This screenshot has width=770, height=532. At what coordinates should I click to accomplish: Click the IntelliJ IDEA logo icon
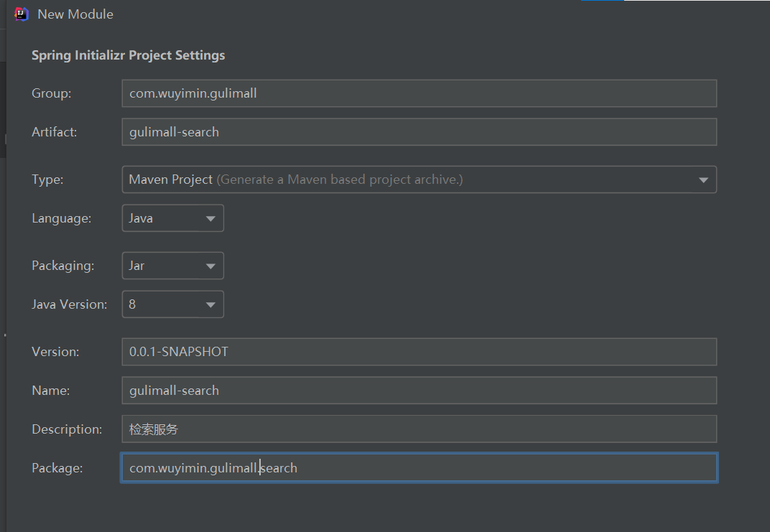coord(22,14)
